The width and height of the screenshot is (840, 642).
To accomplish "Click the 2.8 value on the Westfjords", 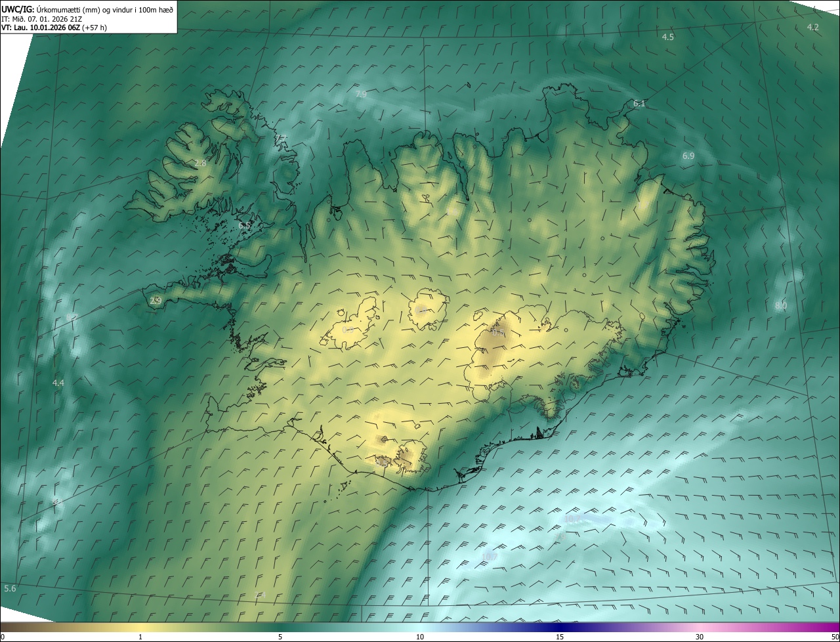I will coord(200,163).
